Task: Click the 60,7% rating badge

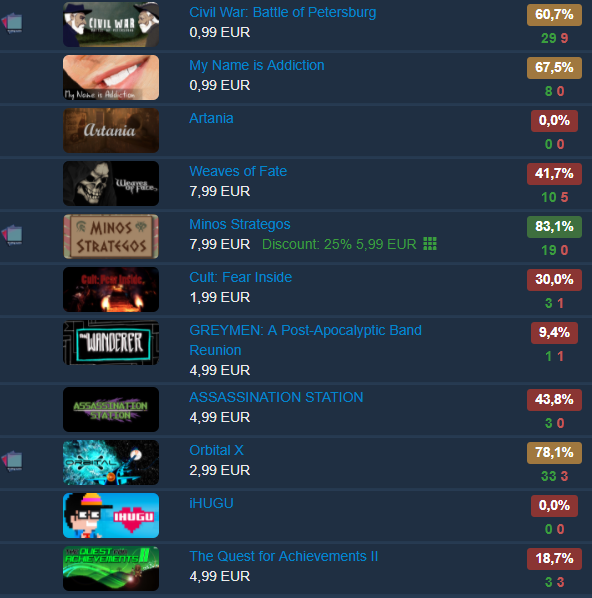Action: [x=554, y=15]
